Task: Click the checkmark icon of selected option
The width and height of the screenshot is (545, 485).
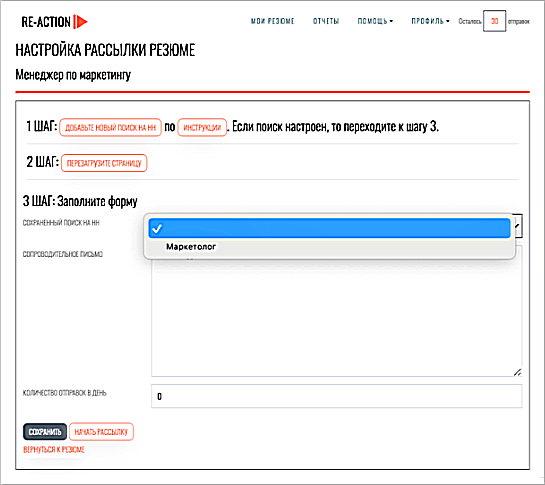Action: (157, 228)
